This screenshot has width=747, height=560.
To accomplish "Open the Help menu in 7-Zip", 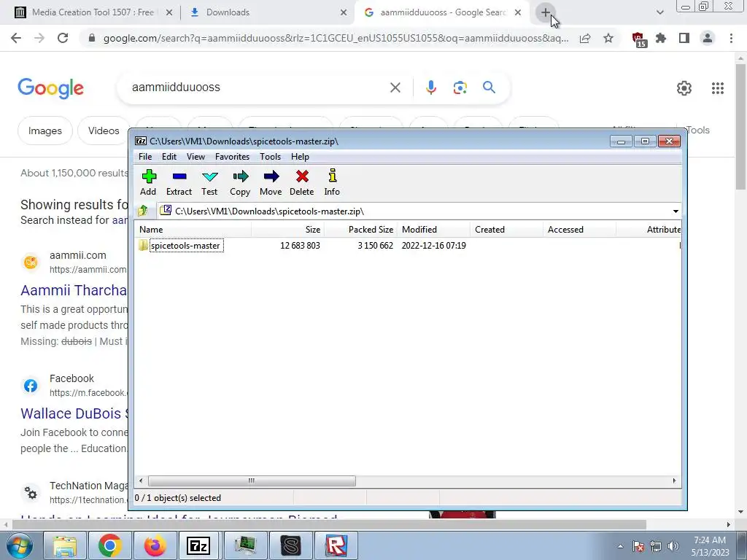I will 300,157.
